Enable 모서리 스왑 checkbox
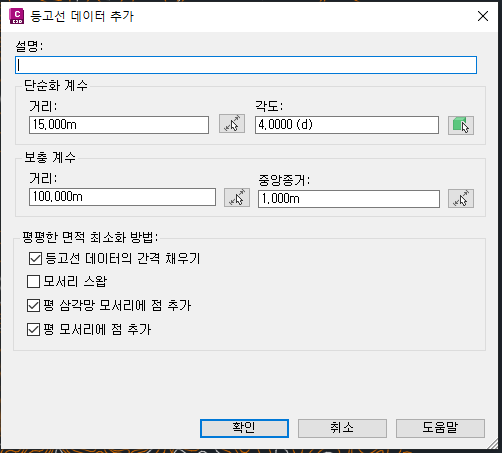 point(33,281)
